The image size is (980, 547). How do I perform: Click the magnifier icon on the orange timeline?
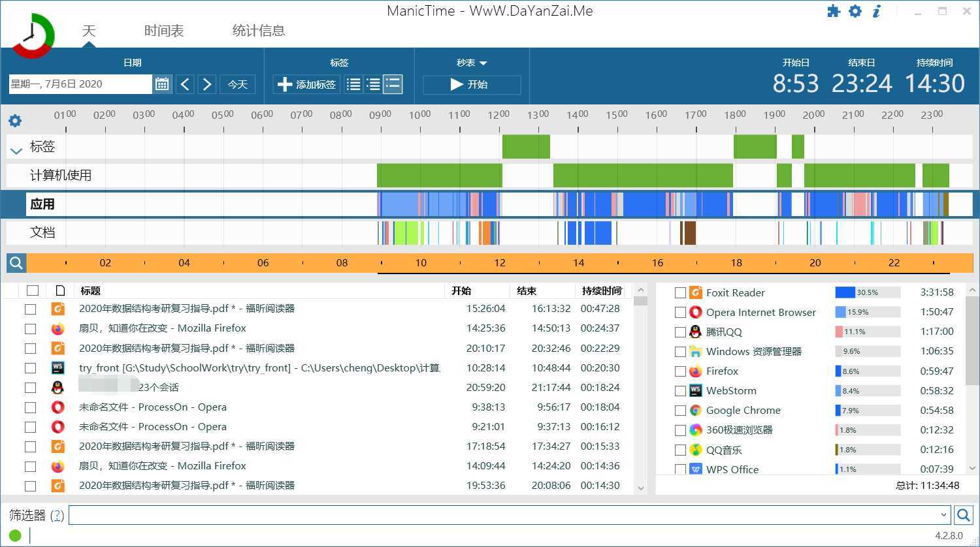(x=16, y=263)
